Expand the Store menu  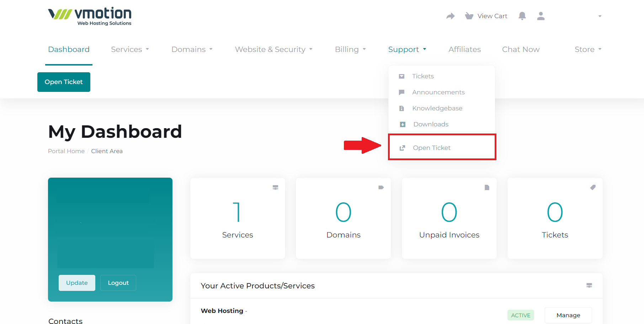pos(588,49)
